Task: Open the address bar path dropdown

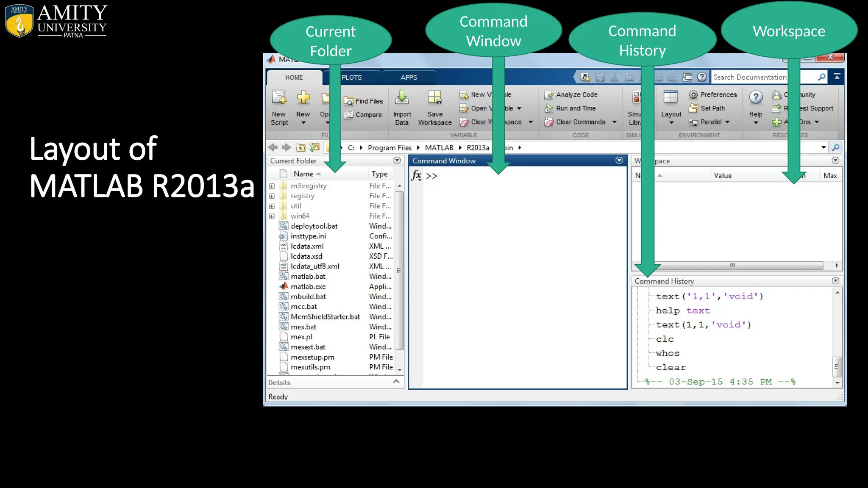Action: tap(823, 147)
